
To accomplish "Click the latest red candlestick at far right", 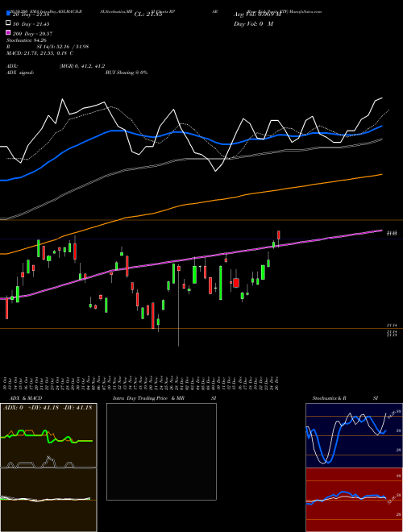I will click(x=279, y=235).
